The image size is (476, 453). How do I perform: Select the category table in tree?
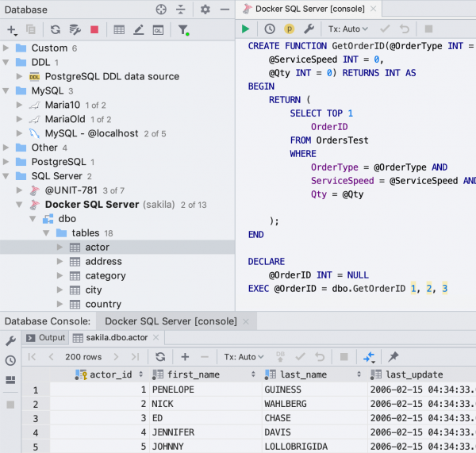105,276
